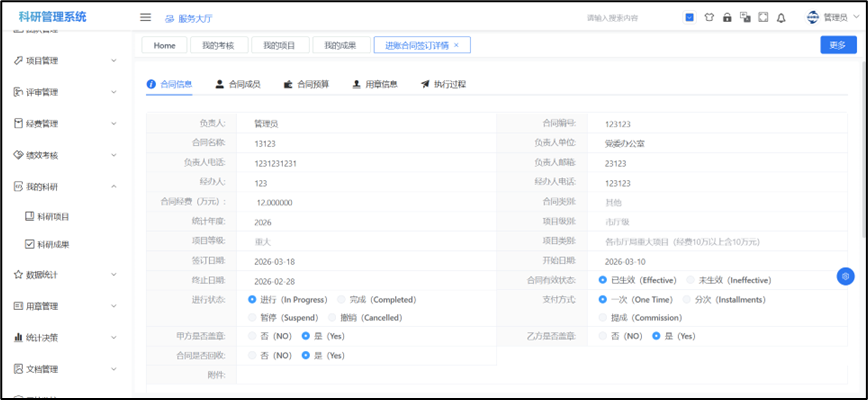868x400 pixels.
Task: Open notifications via the bell icon
Action: [x=781, y=17]
